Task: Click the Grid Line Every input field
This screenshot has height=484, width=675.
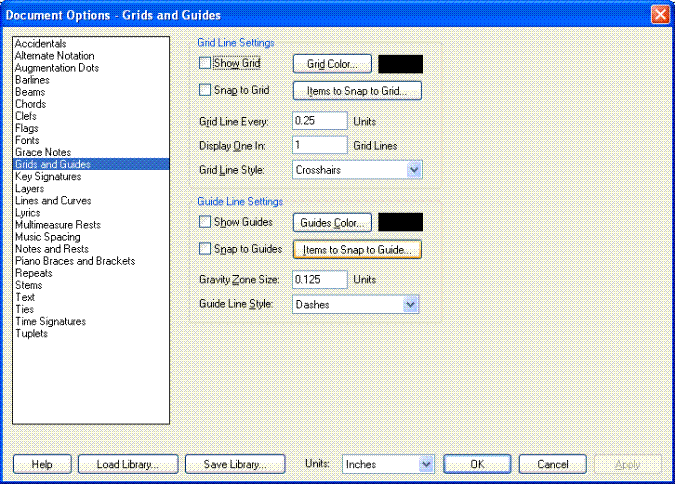Action: [319, 120]
